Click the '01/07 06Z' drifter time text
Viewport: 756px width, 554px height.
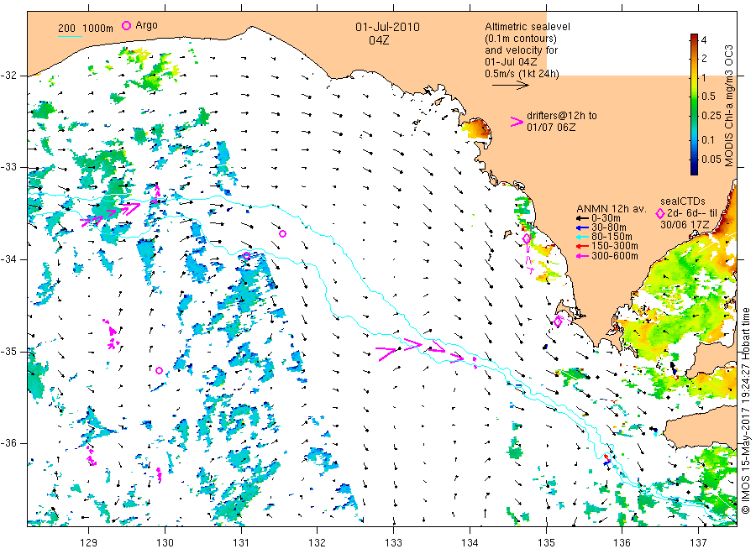(x=551, y=128)
